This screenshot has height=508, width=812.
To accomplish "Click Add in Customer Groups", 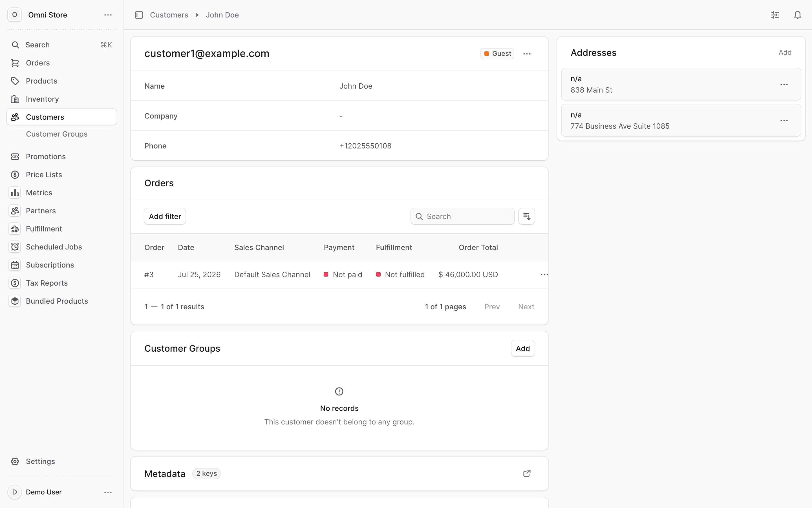I will pos(523,349).
